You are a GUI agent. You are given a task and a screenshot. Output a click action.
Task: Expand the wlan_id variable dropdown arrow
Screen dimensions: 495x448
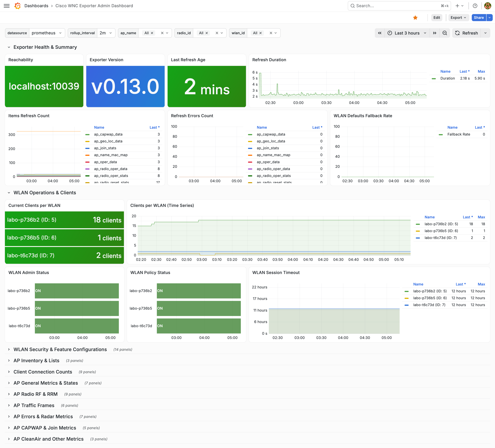tap(276, 33)
